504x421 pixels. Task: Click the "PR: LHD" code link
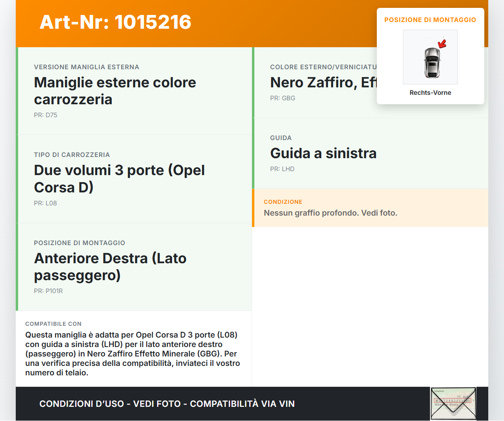(282, 169)
